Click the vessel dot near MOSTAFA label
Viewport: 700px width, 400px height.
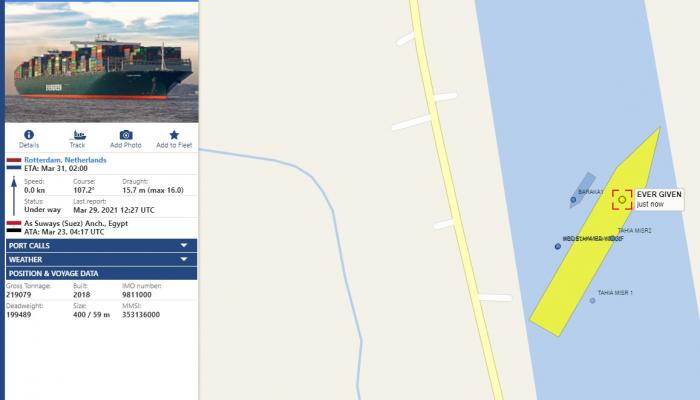coord(558,246)
